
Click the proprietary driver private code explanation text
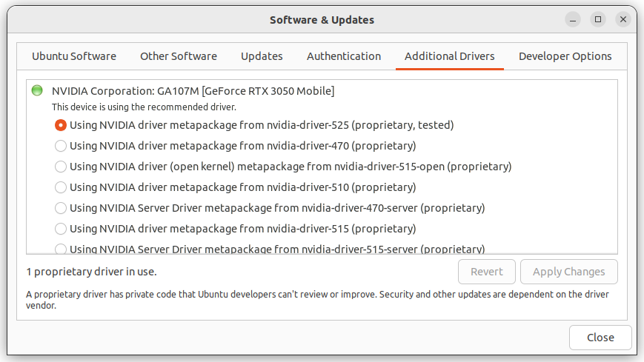pos(317,300)
